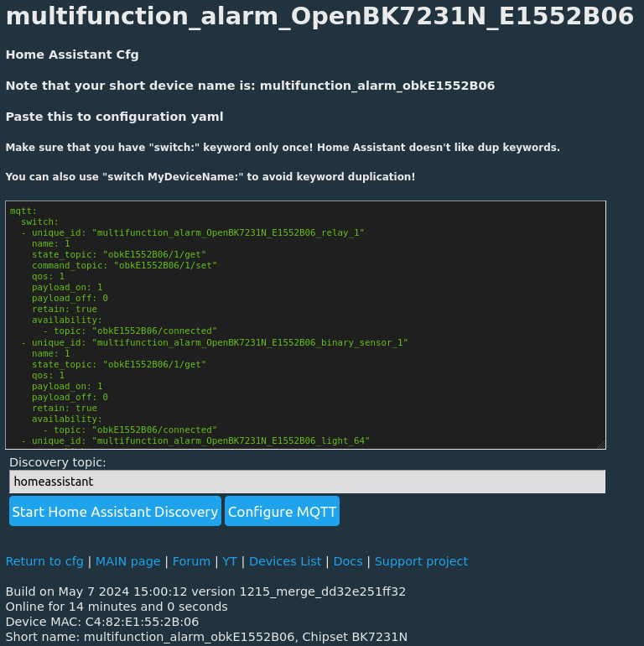Focus the Discovery topic input field

(x=307, y=482)
